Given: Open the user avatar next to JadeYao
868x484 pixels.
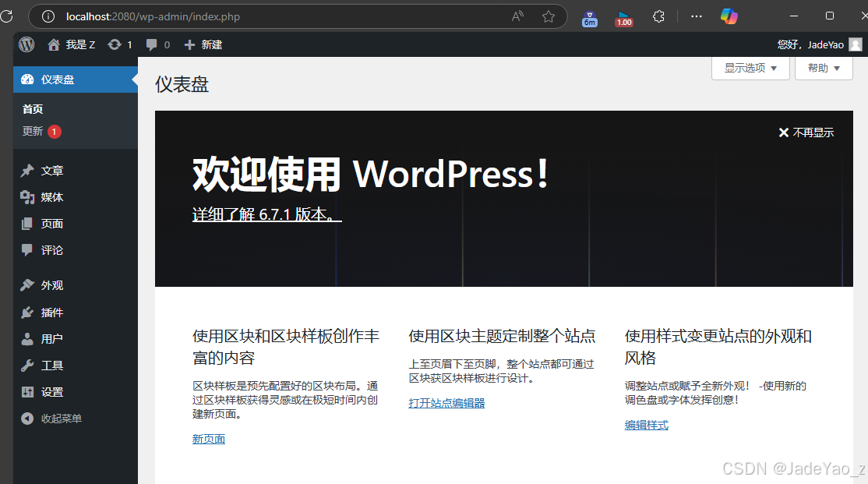Looking at the screenshot, I should click(x=856, y=45).
